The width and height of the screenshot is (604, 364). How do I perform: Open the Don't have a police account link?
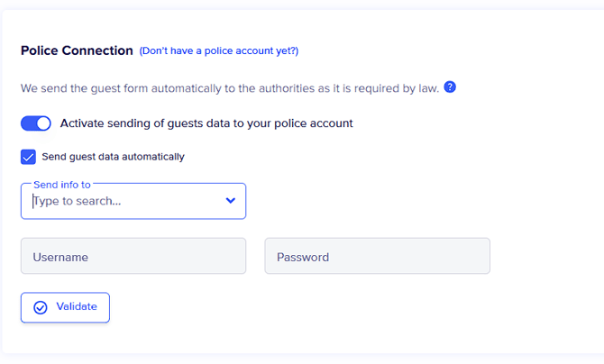point(218,51)
